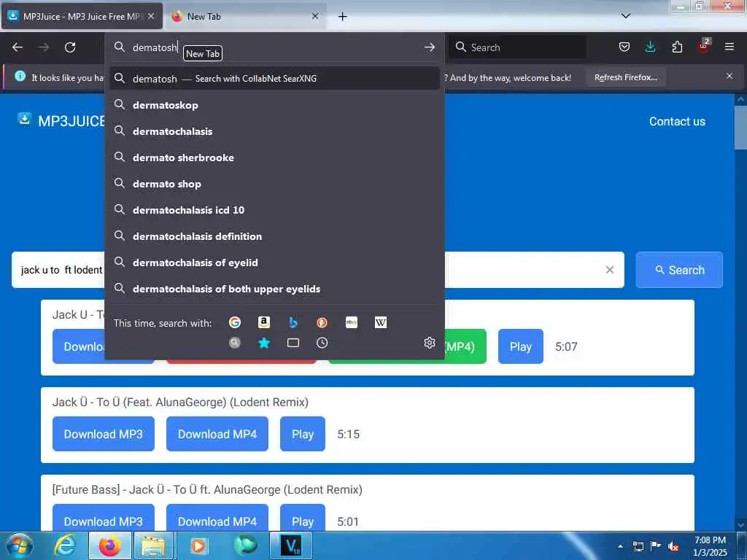Open the Pocket save icon

click(624, 47)
